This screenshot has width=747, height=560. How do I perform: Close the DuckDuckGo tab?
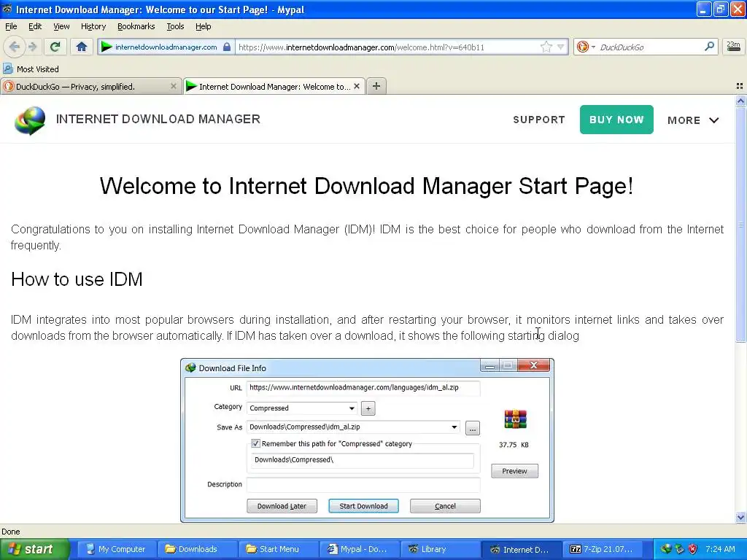[x=174, y=86]
